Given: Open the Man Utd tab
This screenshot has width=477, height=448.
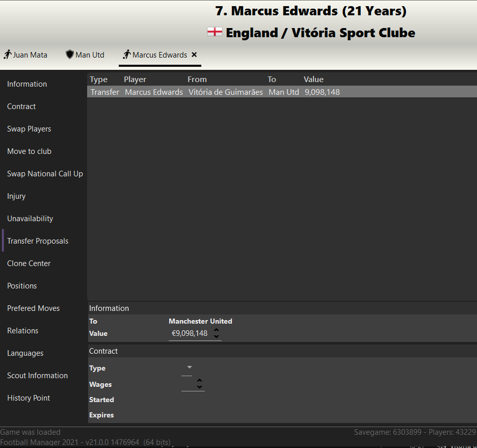Looking at the screenshot, I should click(85, 55).
